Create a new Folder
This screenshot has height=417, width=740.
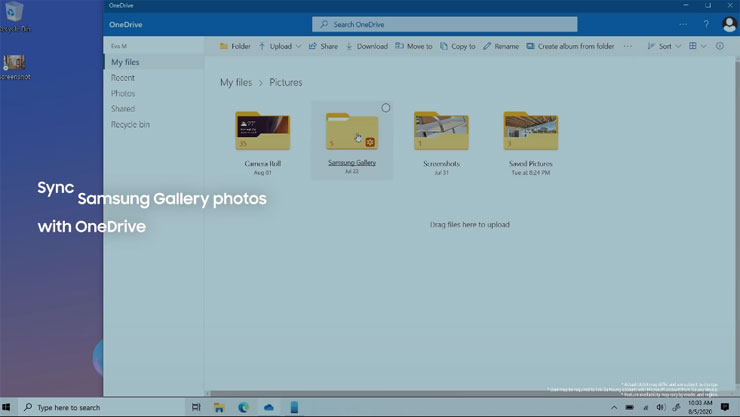tap(235, 46)
